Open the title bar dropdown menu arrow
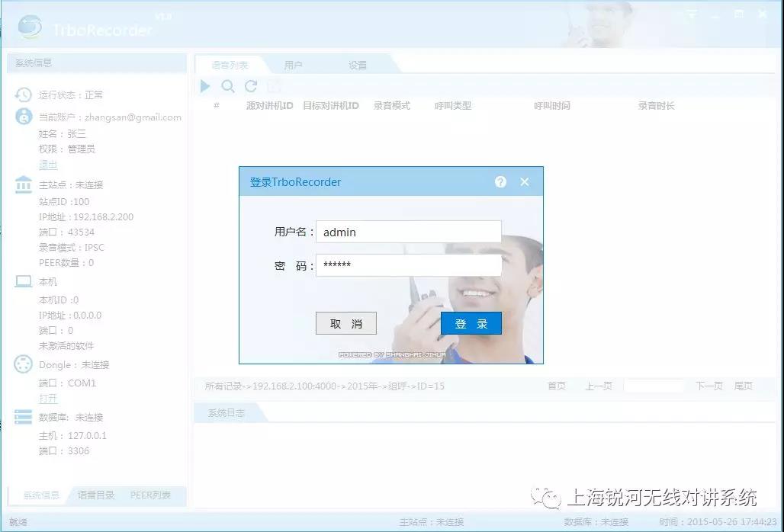The width and height of the screenshot is (784, 532). pyautogui.click(x=692, y=14)
